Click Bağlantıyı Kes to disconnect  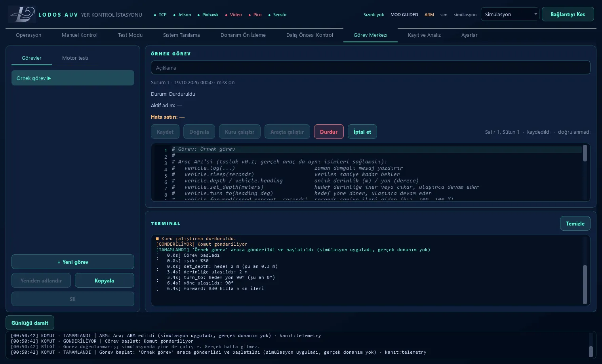(568, 14)
